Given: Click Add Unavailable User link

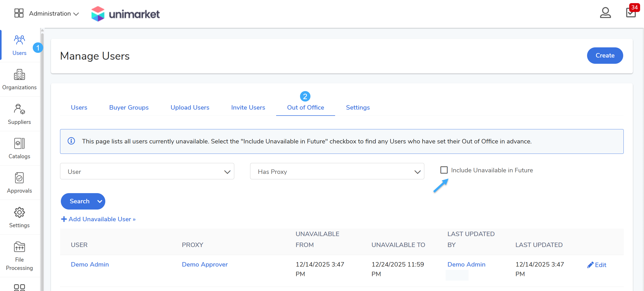Looking at the screenshot, I should [98, 219].
